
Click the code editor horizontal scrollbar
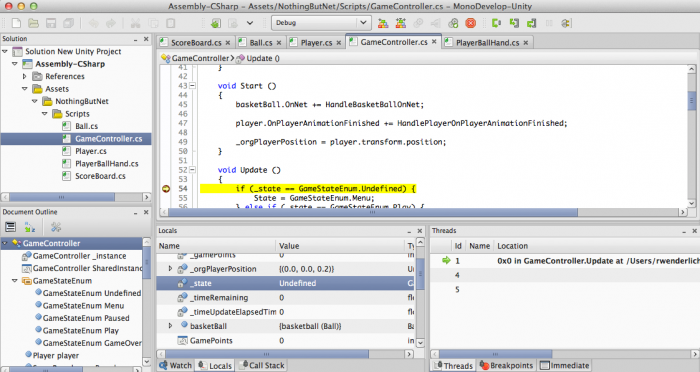(372, 212)
